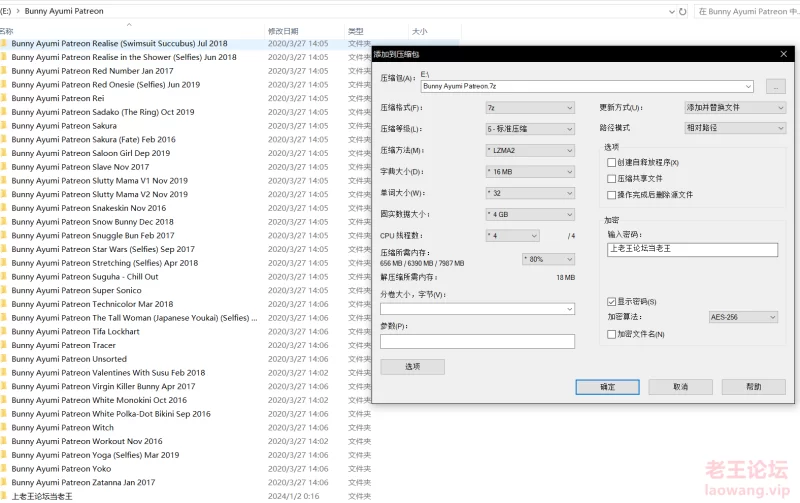Viewport: 800px width, 503px height.
Task: Select folder Zatanna Jan 2017
Action: (83, 483)
